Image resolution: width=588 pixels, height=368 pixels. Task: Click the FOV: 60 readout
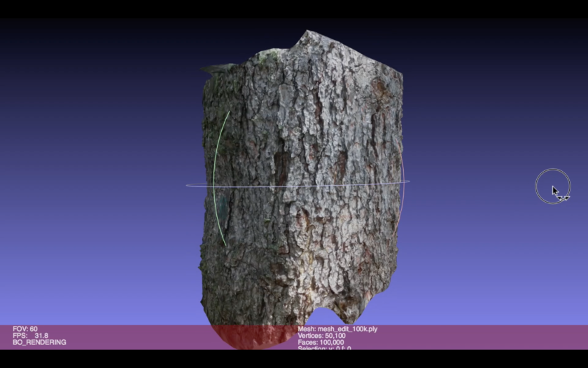pos(25,329)
